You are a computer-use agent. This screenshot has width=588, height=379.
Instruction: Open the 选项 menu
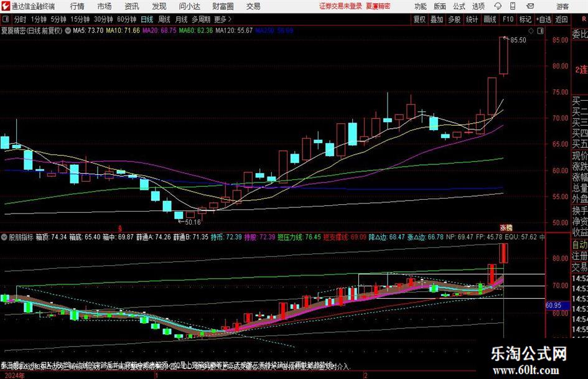(x=478, y=6)
